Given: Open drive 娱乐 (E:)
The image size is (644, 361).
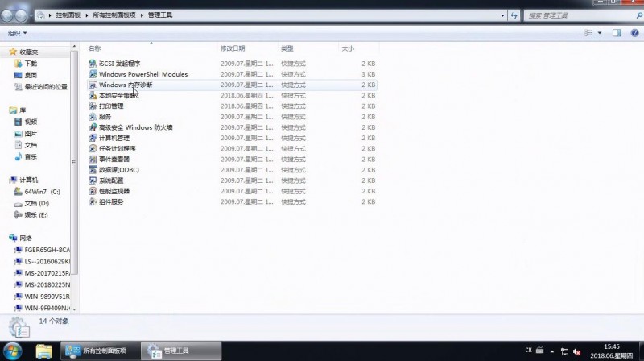Looking at the screenshot, I should [31, 214].
